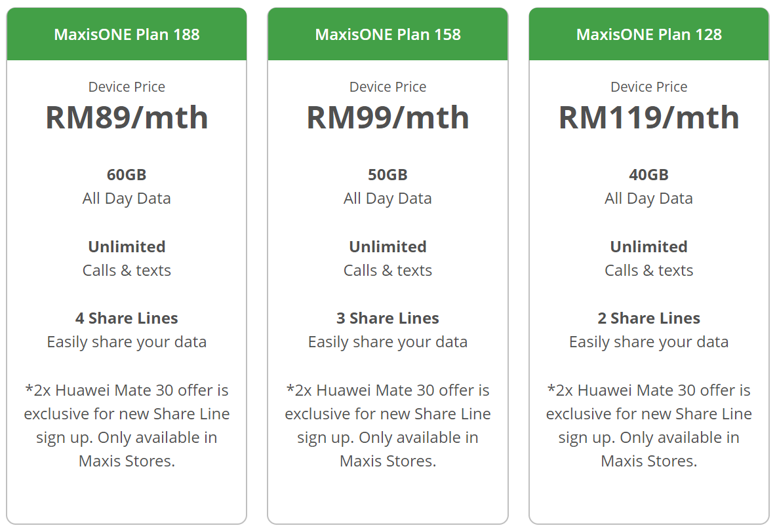The height and width of the screenshot is (532, 777).
Task: Select the 3 Share Lines text
Action: 388,318
